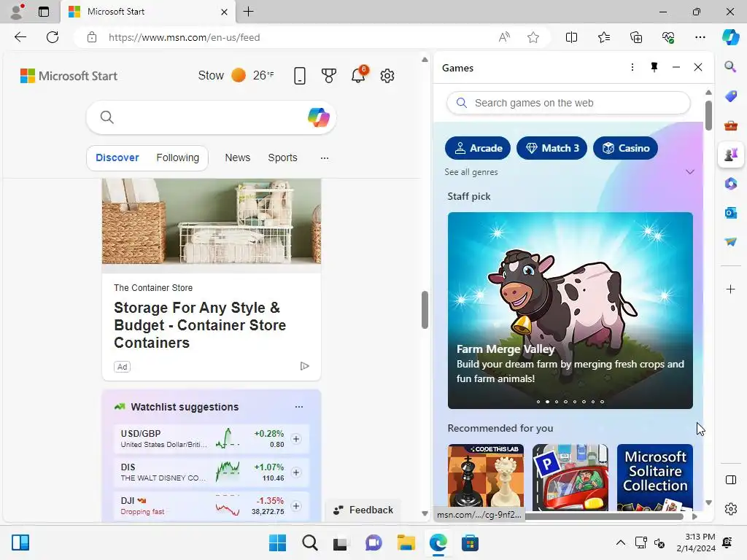Open the profile avatar icon
This screenshot has width=747, height=560.
coord(18,12)
